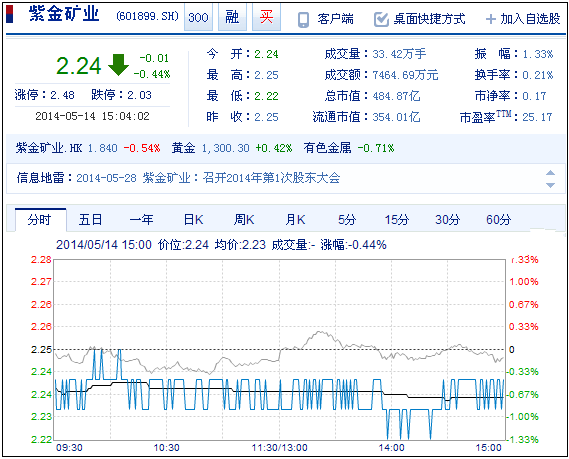Click the 最低 2.22 value

(x=266, y=96)
